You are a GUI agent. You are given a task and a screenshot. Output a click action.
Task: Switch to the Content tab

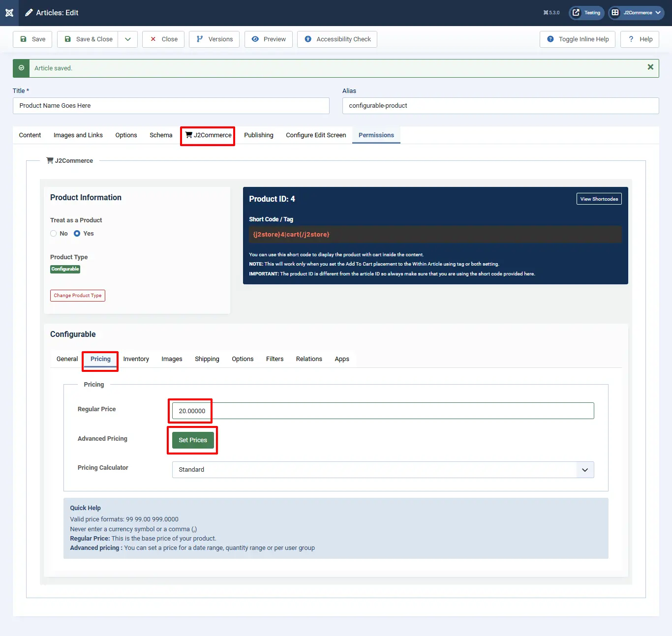(x=30, y=135)
